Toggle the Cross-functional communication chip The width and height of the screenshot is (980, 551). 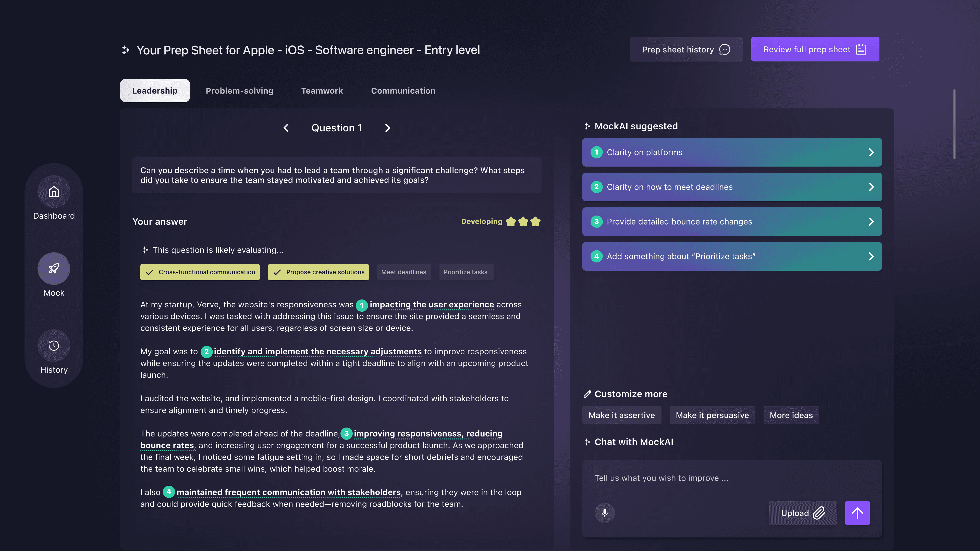[200, 272]
